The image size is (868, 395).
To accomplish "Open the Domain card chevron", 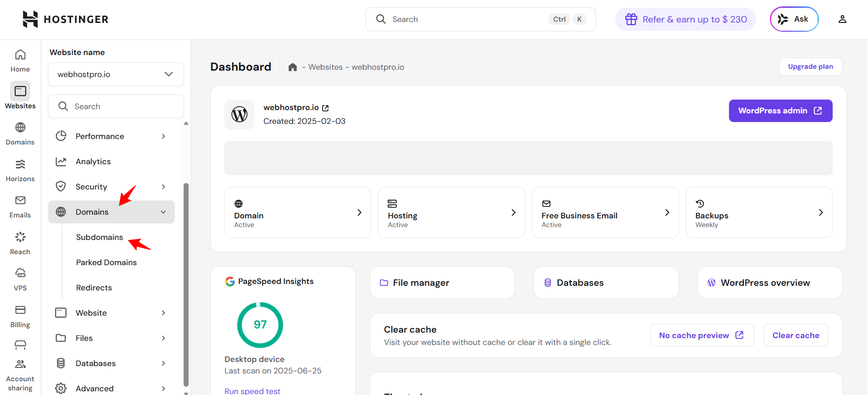I will click(x=359, y=212).
